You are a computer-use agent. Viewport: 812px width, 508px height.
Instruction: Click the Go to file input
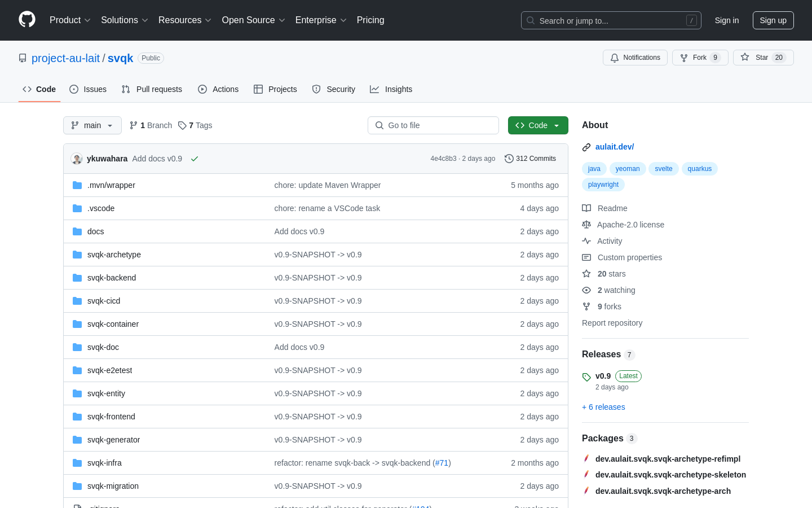coord(433,125)
